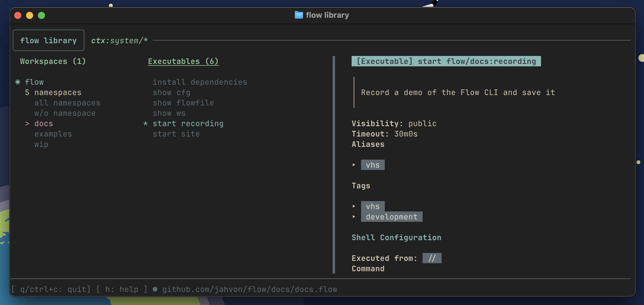Choose all namespaces filter
The height and width of the screenshot is (305, 644).
tap(67, 103)
